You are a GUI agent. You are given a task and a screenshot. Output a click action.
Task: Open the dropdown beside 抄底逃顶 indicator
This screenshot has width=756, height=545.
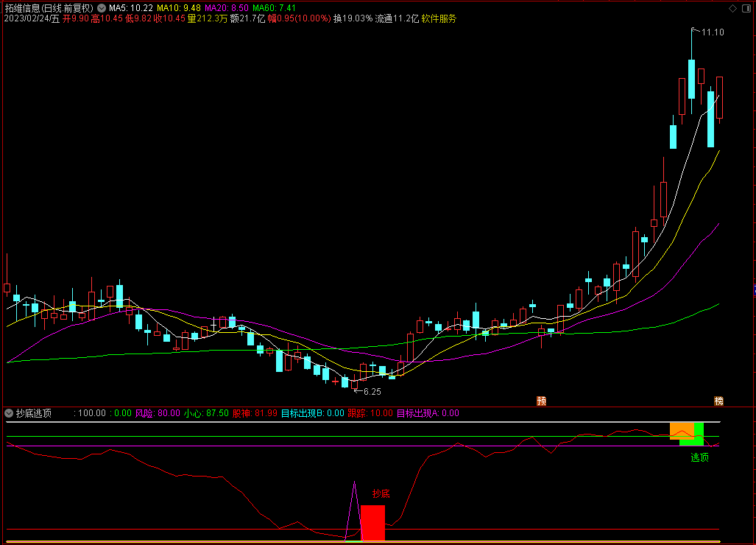(9, 413)
